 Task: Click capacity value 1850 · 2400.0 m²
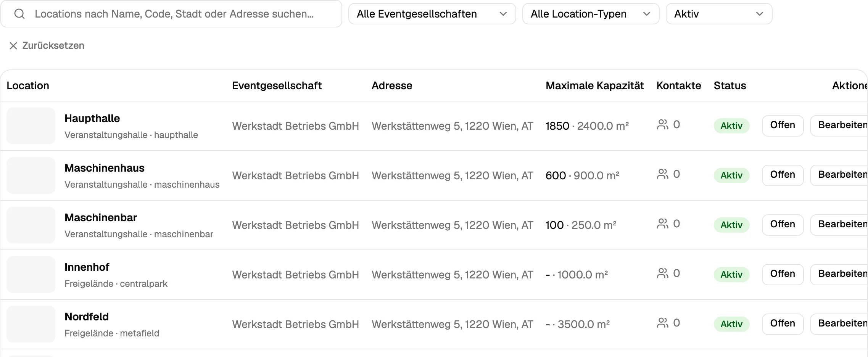point(587,126)
